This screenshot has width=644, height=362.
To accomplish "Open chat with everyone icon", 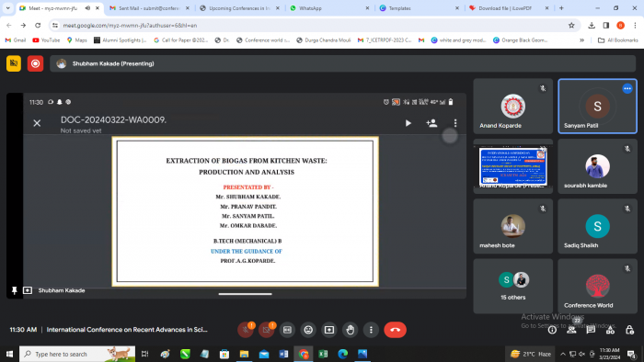I will 591,330.
